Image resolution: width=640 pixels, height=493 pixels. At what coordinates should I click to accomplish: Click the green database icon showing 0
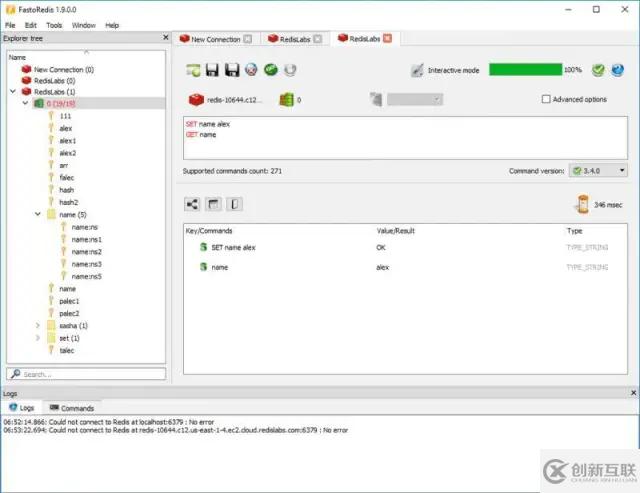[287, 100]
